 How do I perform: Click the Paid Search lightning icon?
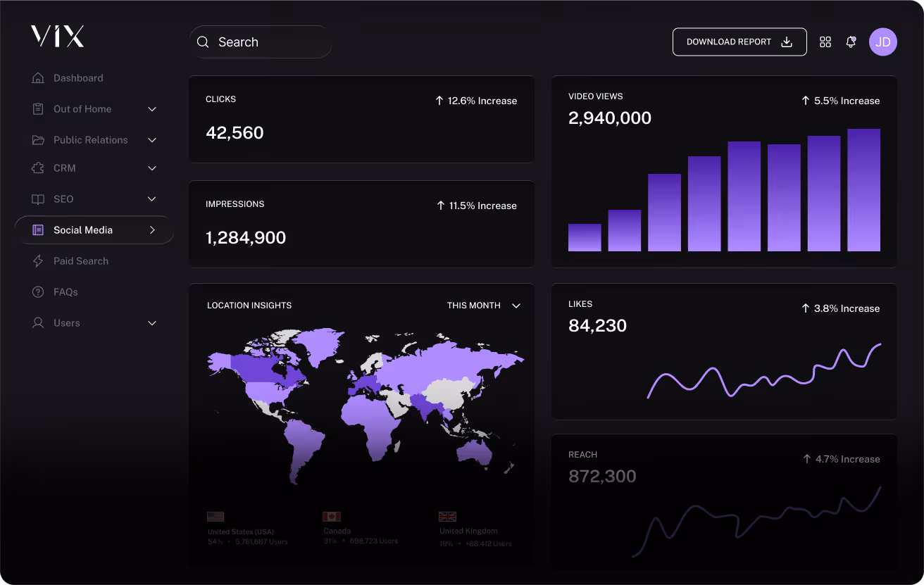pyautogui.click(x=38, y=261)
